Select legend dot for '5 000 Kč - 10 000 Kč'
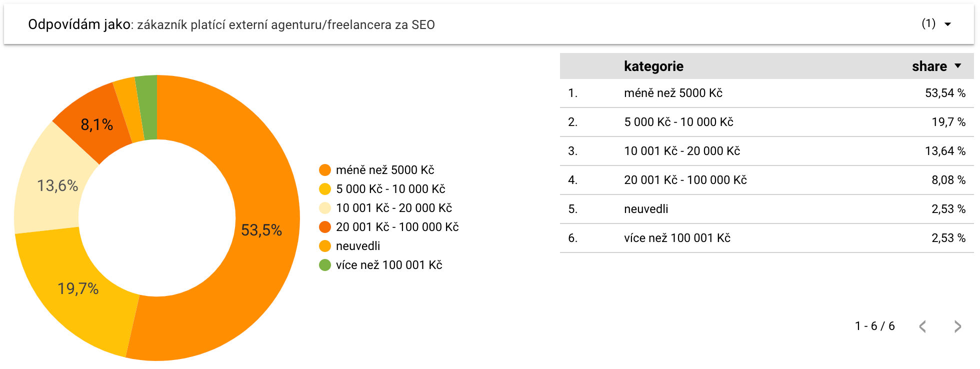 click(x=325, y=189)
